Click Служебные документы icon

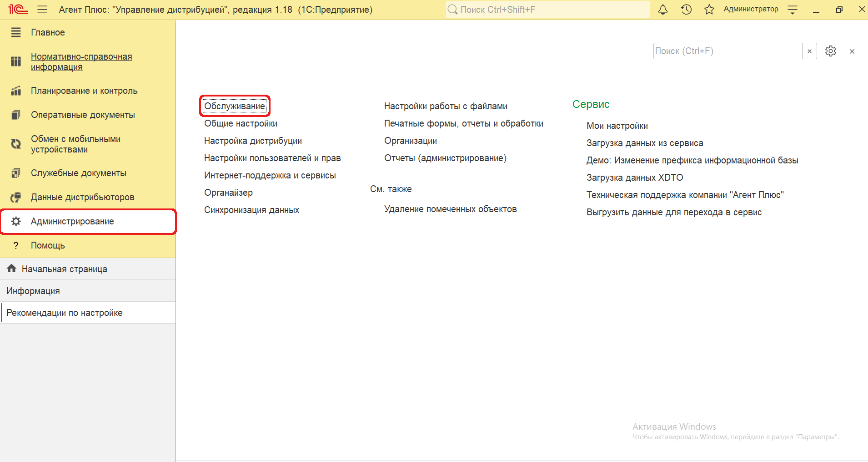(16, 173)
